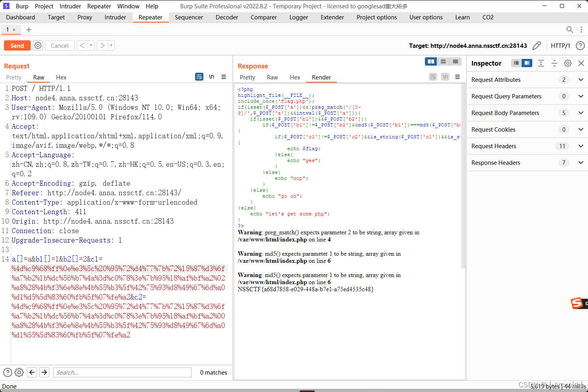Expand all Inspector sections icon
This screenshot has width=588, height=392.
point(541,63)
